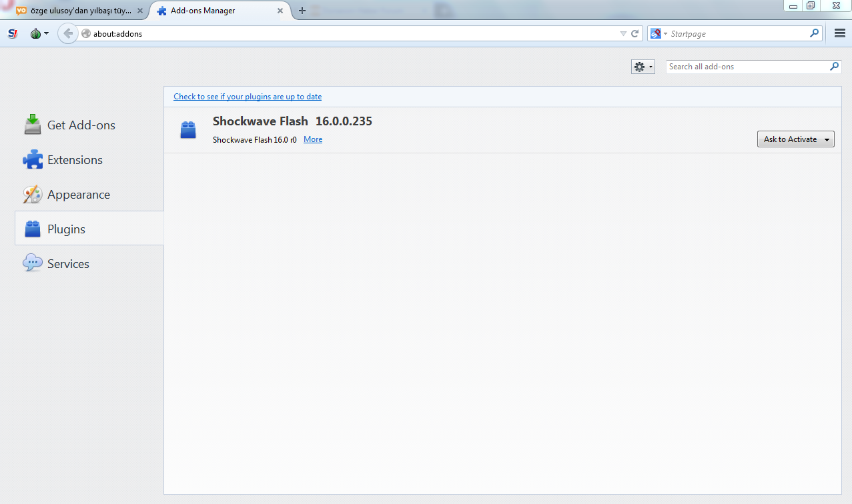Open the Ask to Activate dropdown
Screen dimensions: 852x504
[x=795, y=139]
